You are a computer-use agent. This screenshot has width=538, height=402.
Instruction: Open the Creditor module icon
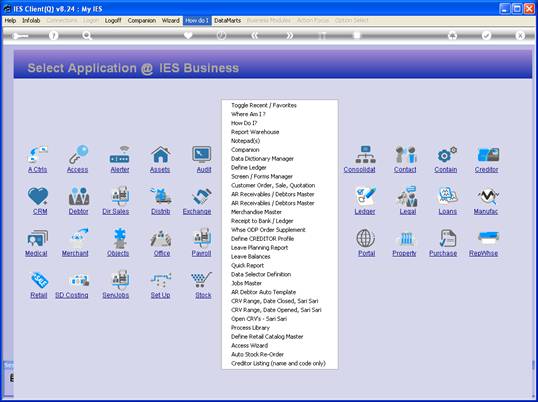[488, 154]
